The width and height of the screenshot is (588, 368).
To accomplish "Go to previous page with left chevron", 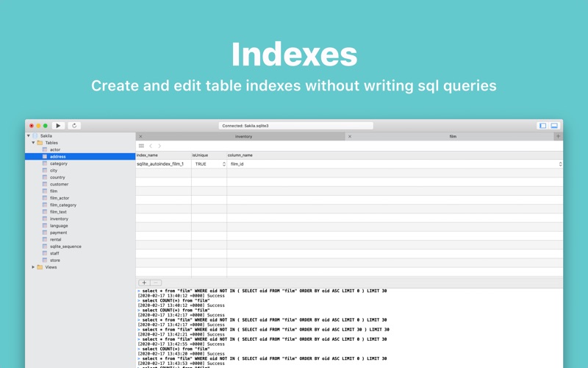I will [151, 146].
